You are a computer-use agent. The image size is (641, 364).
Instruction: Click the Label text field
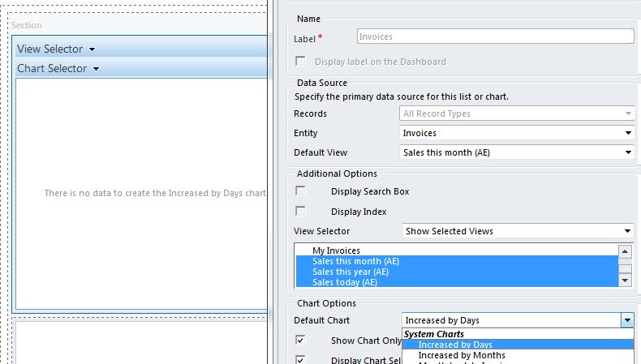point(495,36)
